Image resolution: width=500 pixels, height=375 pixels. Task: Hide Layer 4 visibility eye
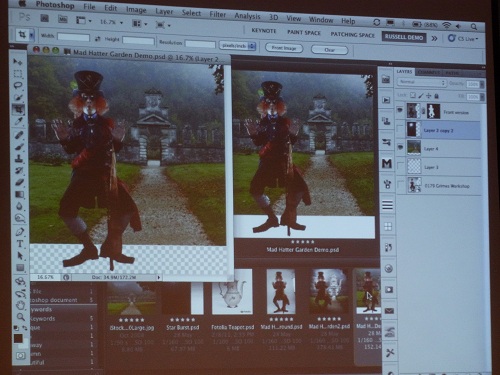click(x=400, y=147)
